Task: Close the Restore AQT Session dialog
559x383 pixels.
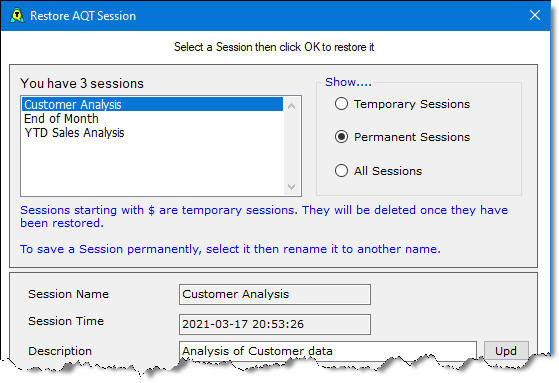Action: (x=534, y=15)
